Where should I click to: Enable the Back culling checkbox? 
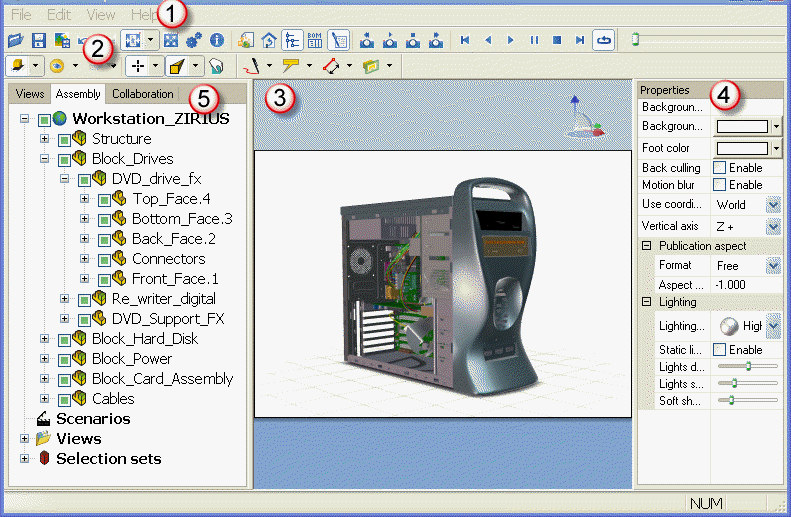tap(719, 168)
